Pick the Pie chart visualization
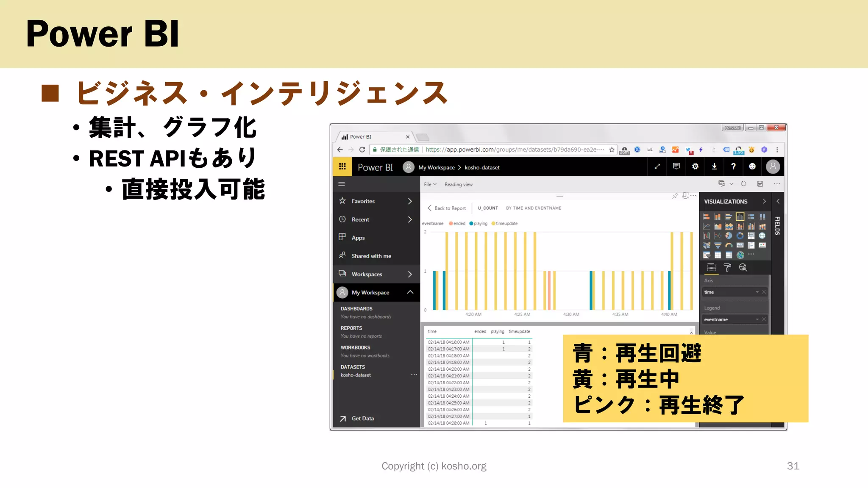 coord(729,236)
